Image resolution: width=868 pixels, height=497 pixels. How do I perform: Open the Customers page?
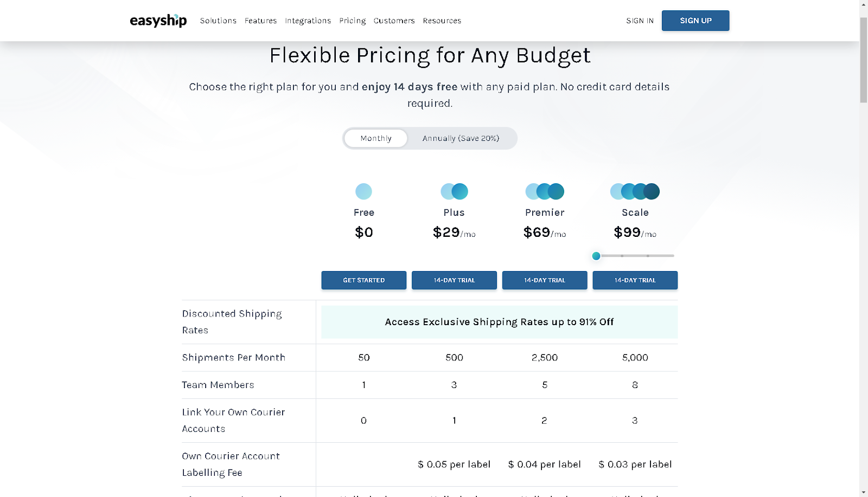click(x=394, y=21)
